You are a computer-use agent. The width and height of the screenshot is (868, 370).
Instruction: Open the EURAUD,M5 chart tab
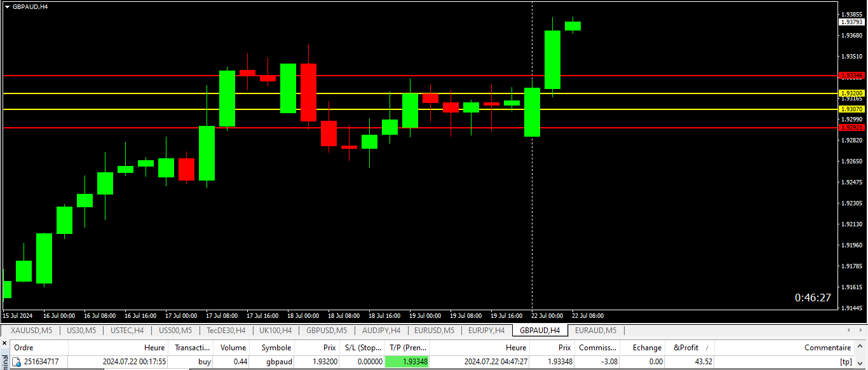pyautogui.click(x=595, y=331)
